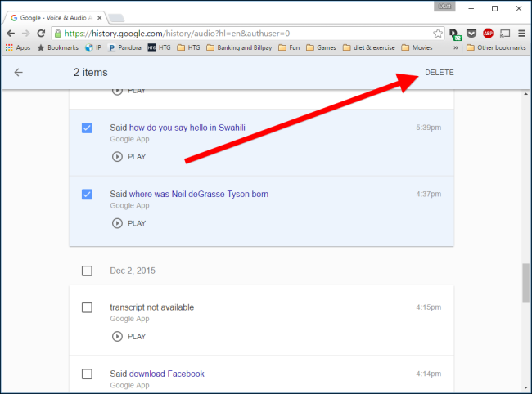Open the Fun bookmarks folder

(289, 47)
